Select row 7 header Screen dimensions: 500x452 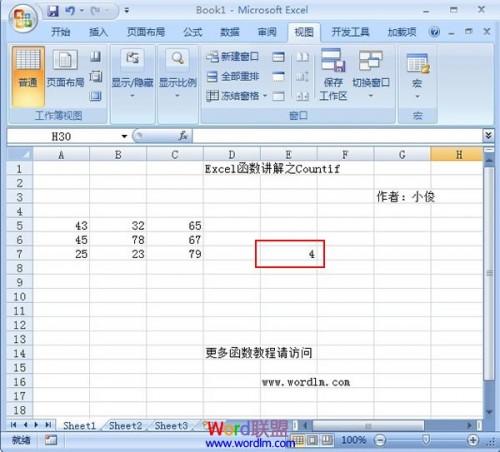point(20,254)
